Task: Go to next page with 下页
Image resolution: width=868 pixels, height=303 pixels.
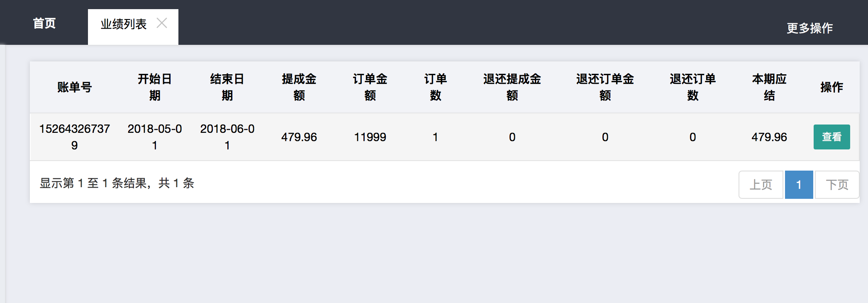Action: (x=837, y=185)
